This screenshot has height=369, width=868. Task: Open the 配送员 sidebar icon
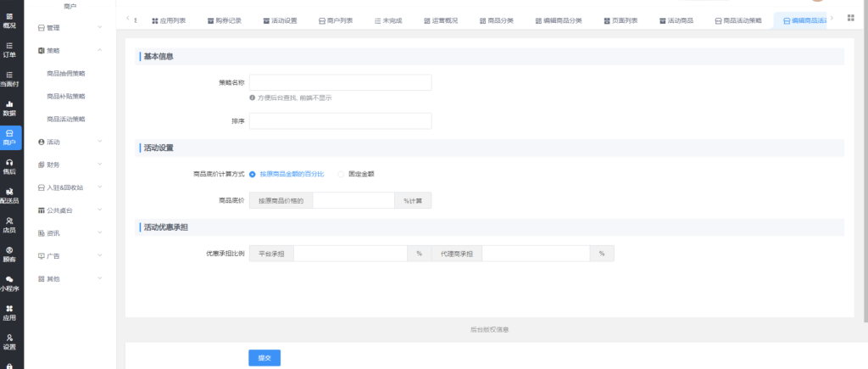click(10, 195)
